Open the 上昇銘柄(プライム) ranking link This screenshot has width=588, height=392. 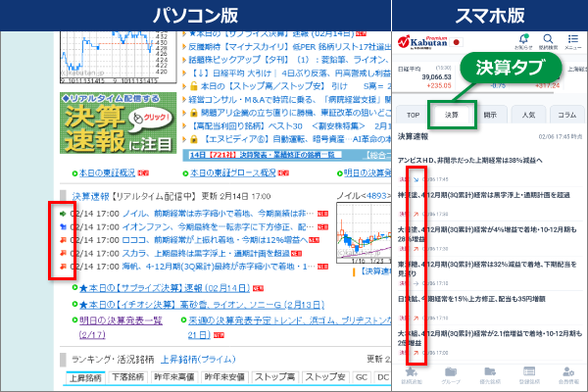coord(198,360)
